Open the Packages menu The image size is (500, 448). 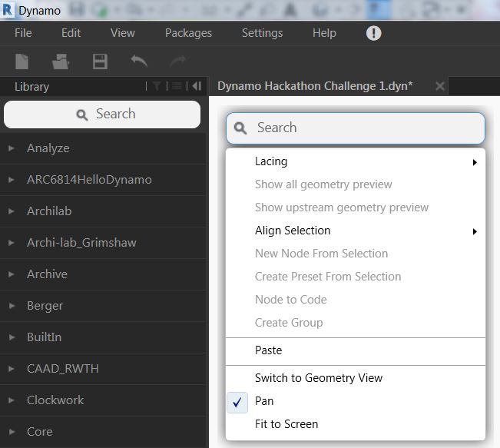click(x=188, y=33)
